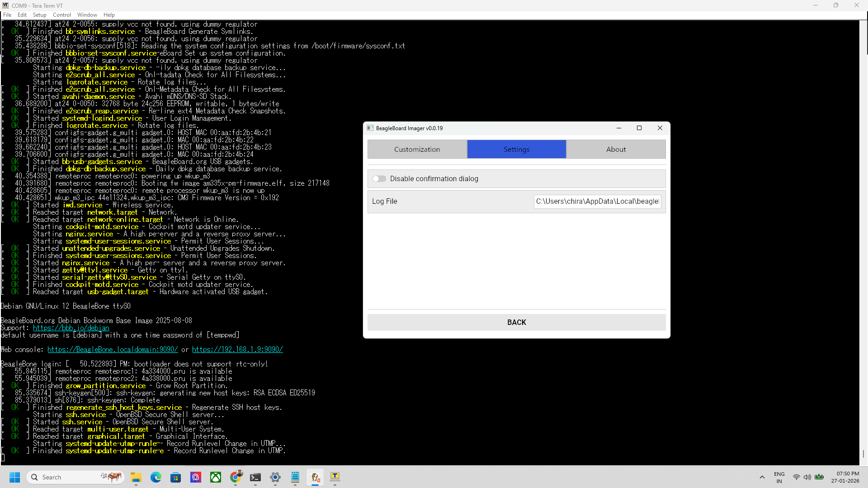The width and height of the screenshot is (868, 488).
Task: Open the Tera Term taskbar icon
Action: pos(335,477)
